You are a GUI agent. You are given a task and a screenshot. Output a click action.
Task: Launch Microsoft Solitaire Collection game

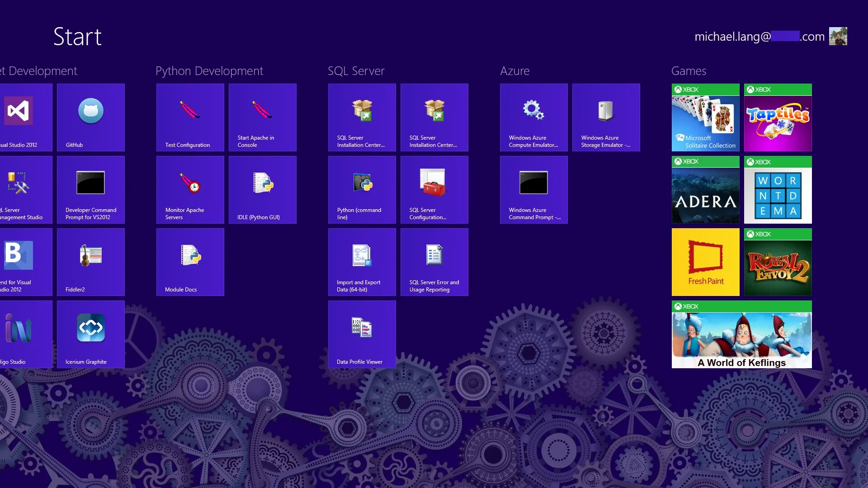click(x=705, y=117)
